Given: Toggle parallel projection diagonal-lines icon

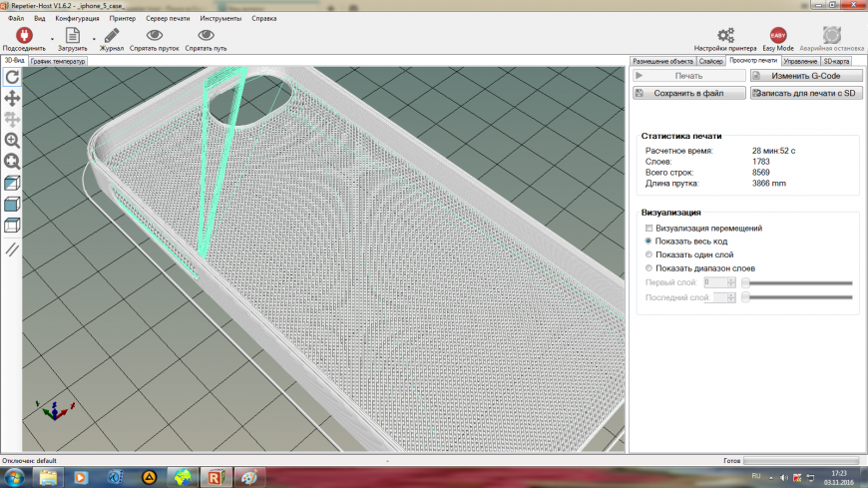Looking at the screenshot, I should [x=12, y=248].
